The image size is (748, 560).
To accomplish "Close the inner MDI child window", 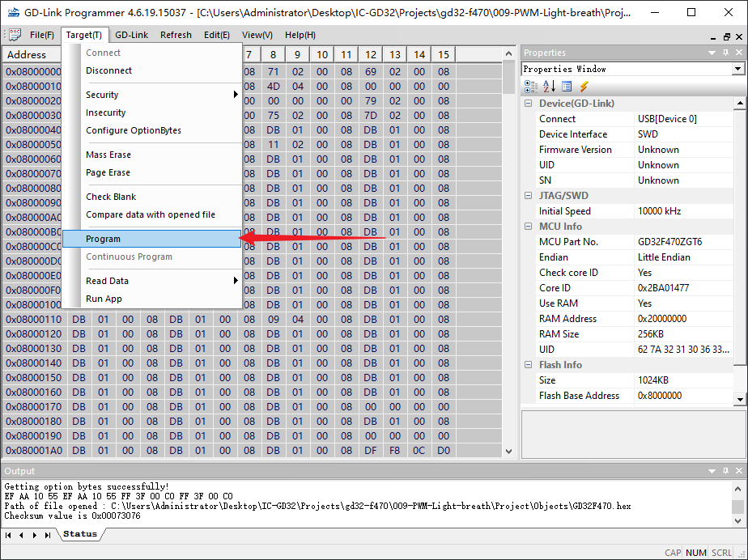I will click(739, 36).
